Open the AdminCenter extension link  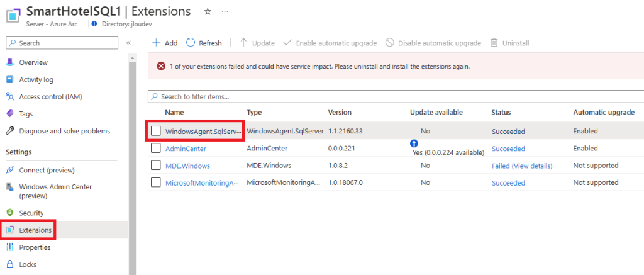[186, 149]
